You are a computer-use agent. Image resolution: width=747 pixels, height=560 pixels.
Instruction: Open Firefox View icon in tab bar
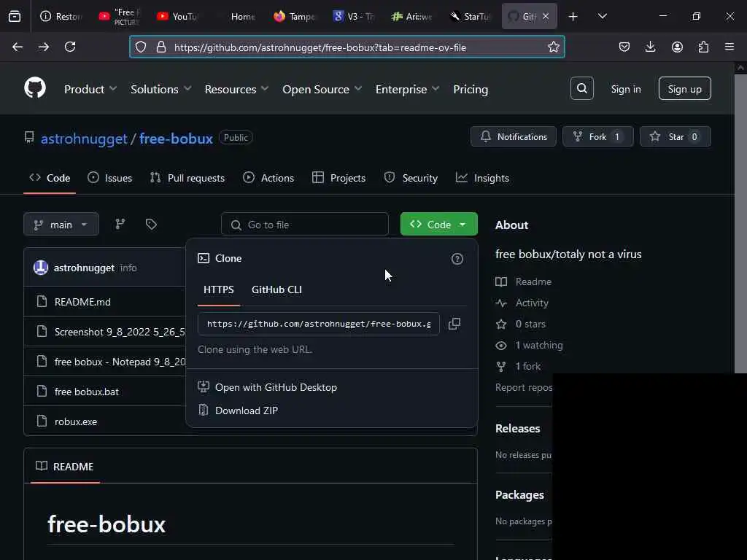click(15, 16)
